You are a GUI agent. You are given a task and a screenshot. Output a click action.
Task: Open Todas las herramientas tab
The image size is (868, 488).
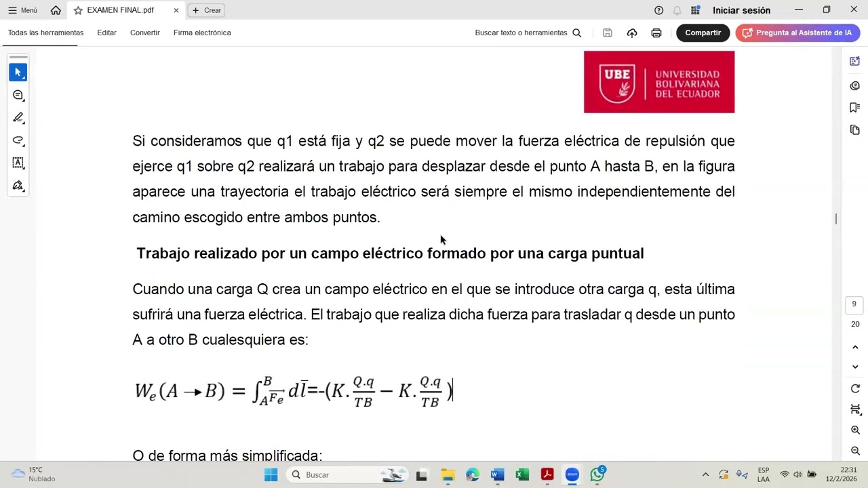tap(45, 33)
